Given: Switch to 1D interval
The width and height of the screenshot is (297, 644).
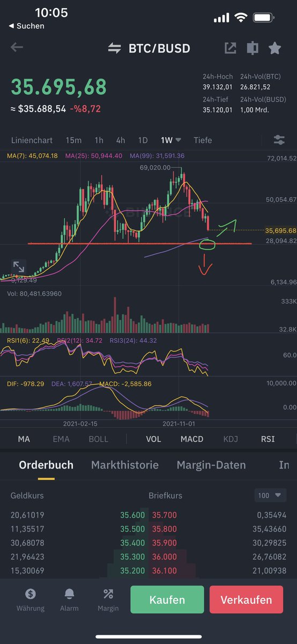Looking at the screenshot, I should (x=143, y=140).
